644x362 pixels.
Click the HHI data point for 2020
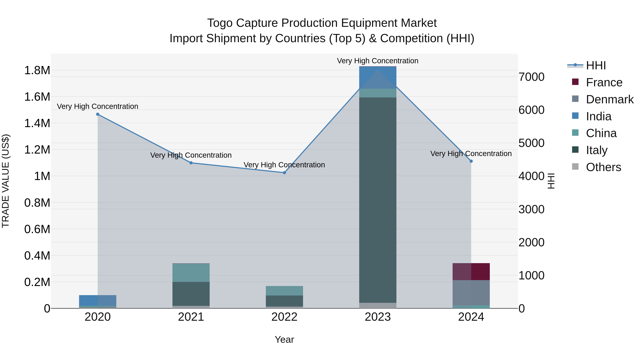[x=98, y=114]
